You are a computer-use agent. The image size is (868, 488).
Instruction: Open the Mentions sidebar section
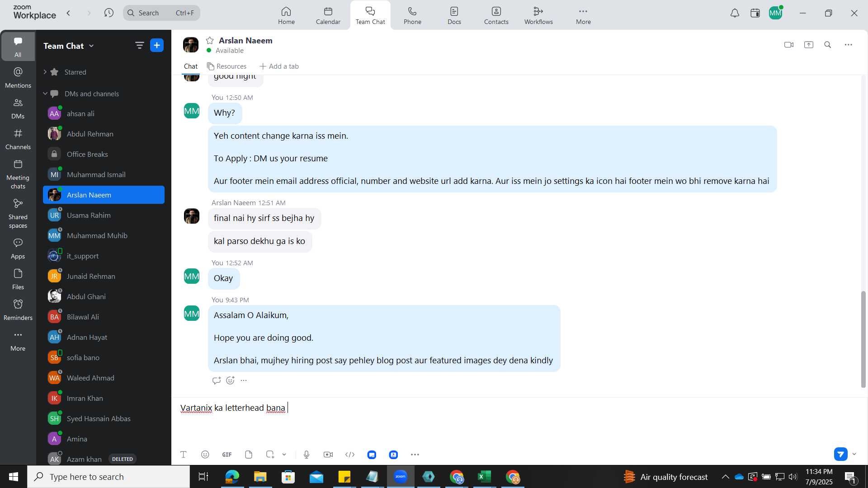click(18, 78)
